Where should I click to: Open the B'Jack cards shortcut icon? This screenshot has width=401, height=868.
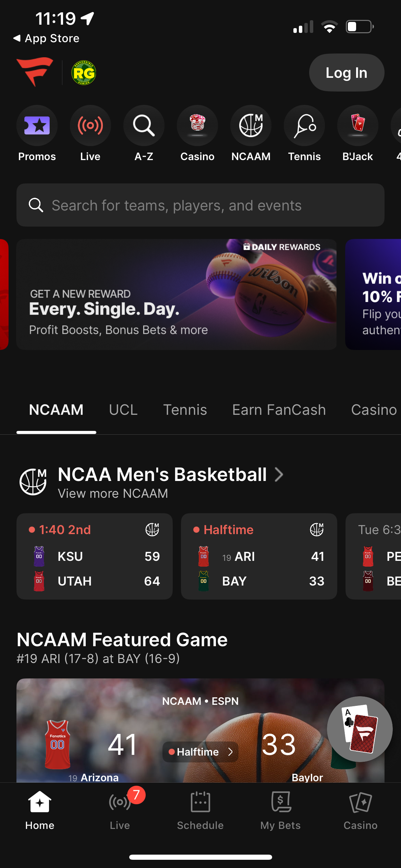click(358, 125)
